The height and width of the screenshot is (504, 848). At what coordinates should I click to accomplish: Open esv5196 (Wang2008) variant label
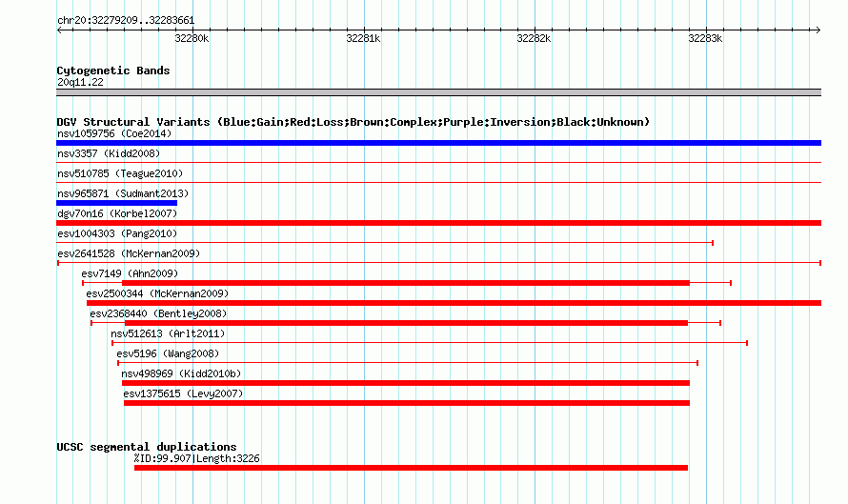(169, 353)
